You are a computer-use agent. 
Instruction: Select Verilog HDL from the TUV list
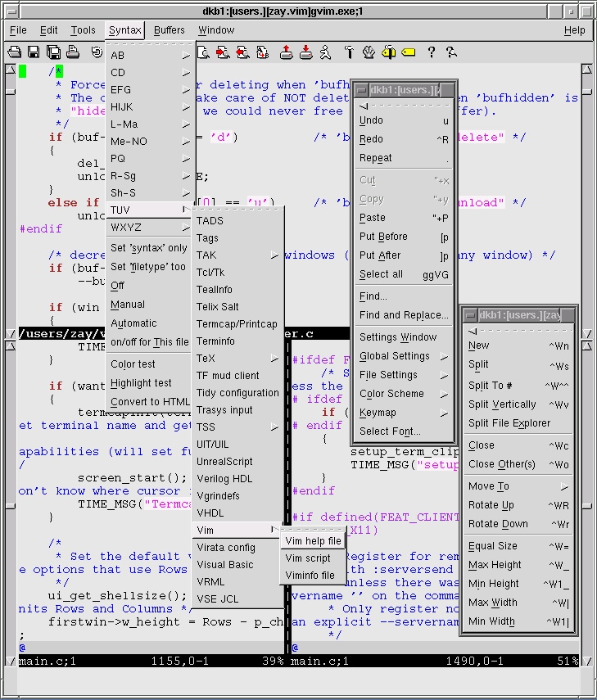pyautogui.click(x=237, y=479)
